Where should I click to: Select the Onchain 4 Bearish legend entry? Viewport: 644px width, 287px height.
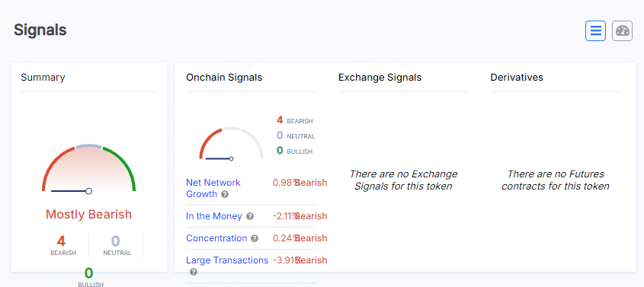pos(295,120)
